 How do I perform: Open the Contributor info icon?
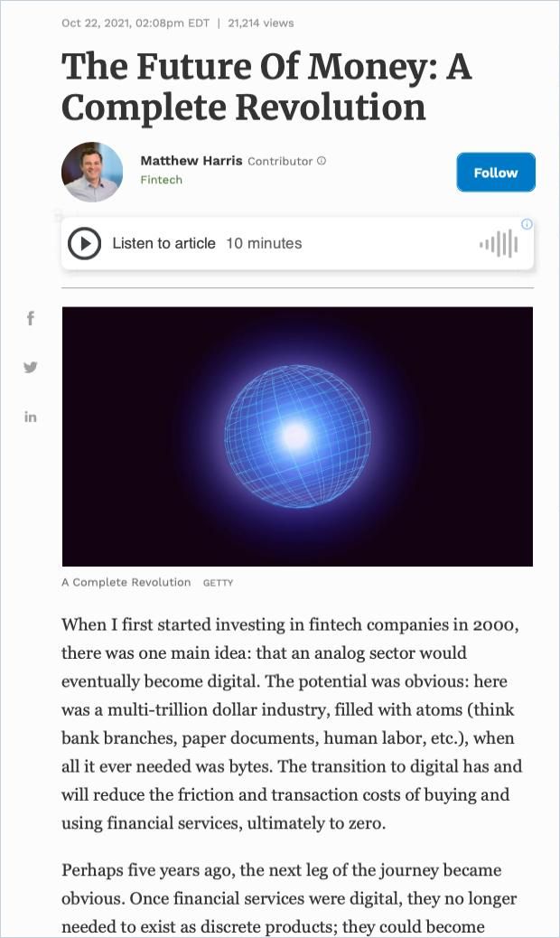coord(322,161)
